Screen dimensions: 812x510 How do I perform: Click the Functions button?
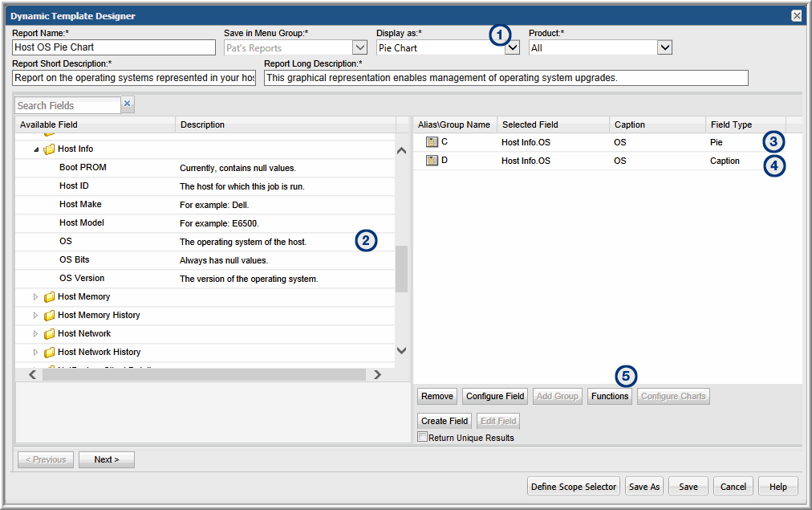click(609, 396)
